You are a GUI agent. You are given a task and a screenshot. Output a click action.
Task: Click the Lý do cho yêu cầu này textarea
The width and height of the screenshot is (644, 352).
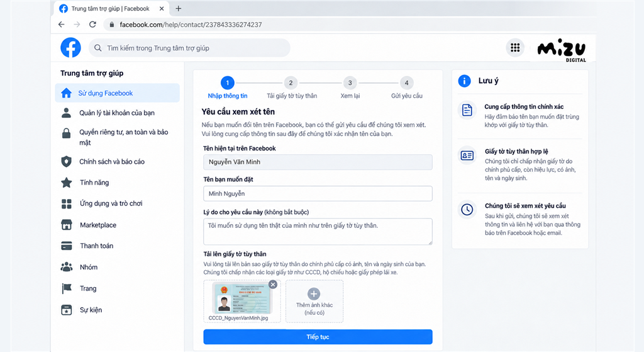(x=318, y=232)
